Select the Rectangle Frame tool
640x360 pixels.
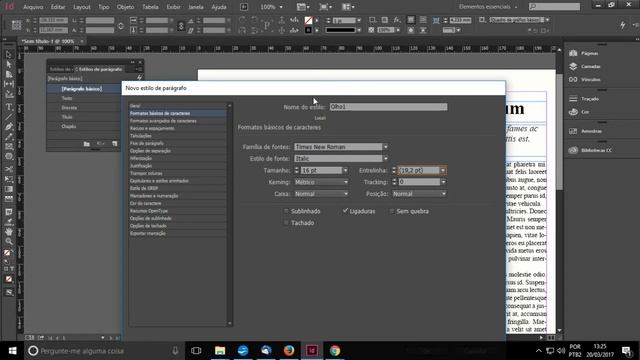(9, 147)
